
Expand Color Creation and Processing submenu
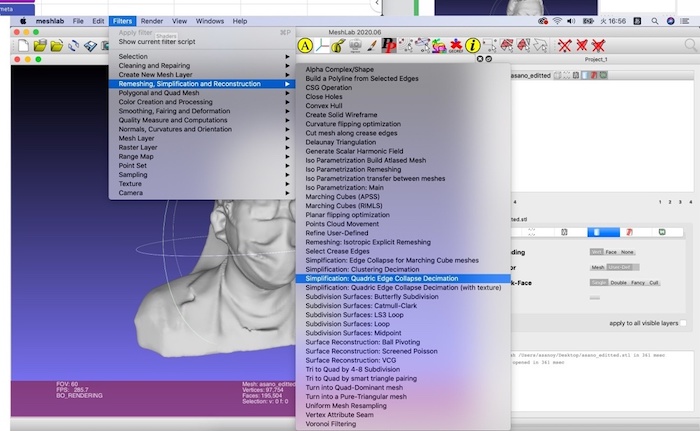(x=202, y=102)
